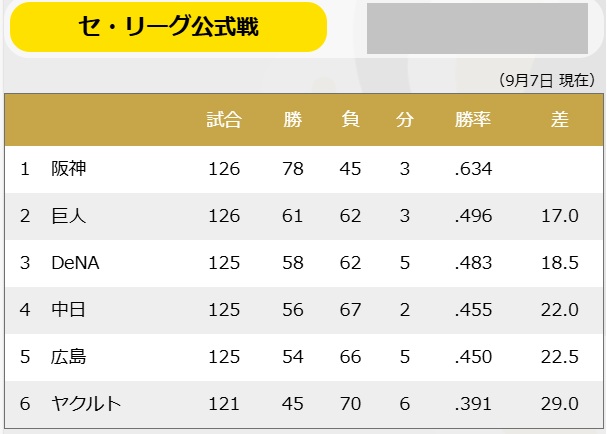607x434 pixels.
Task: Click DeNA's 58 wins cell
Action: (x=292, y=263)
